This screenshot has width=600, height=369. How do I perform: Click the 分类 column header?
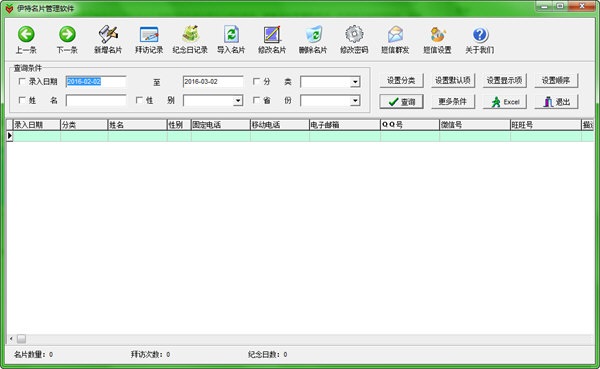(x=84, y=125)
